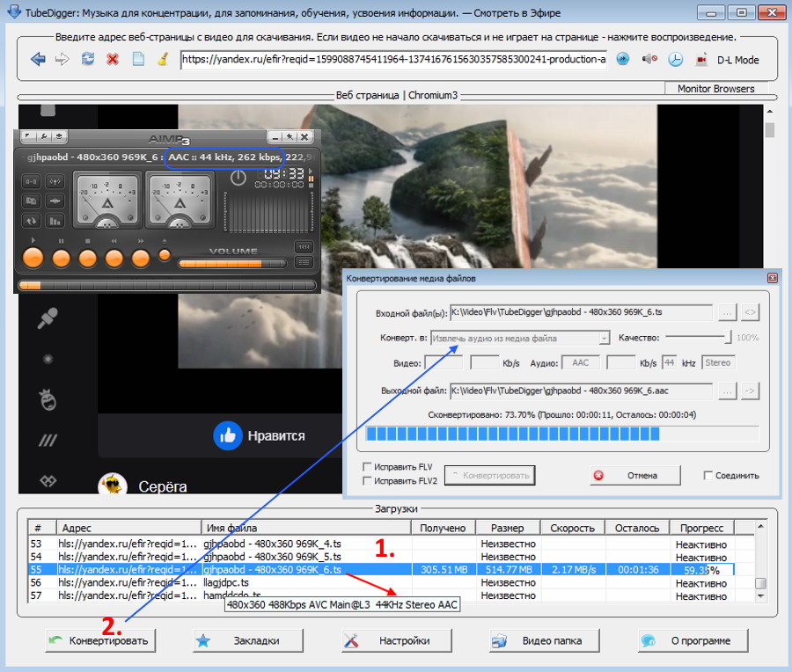Go back using the blue back arrow
Image resolution: width=792 pixels, height=672 pixels.
pyautogui.click(x=38, y=60)
